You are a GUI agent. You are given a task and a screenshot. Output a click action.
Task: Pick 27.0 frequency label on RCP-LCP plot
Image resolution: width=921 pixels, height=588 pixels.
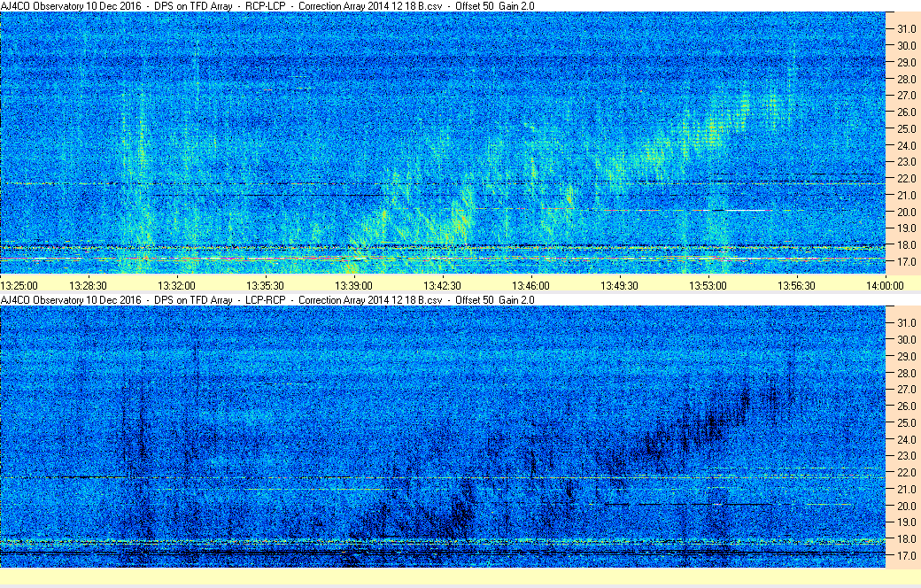click(x=906, y=95)
